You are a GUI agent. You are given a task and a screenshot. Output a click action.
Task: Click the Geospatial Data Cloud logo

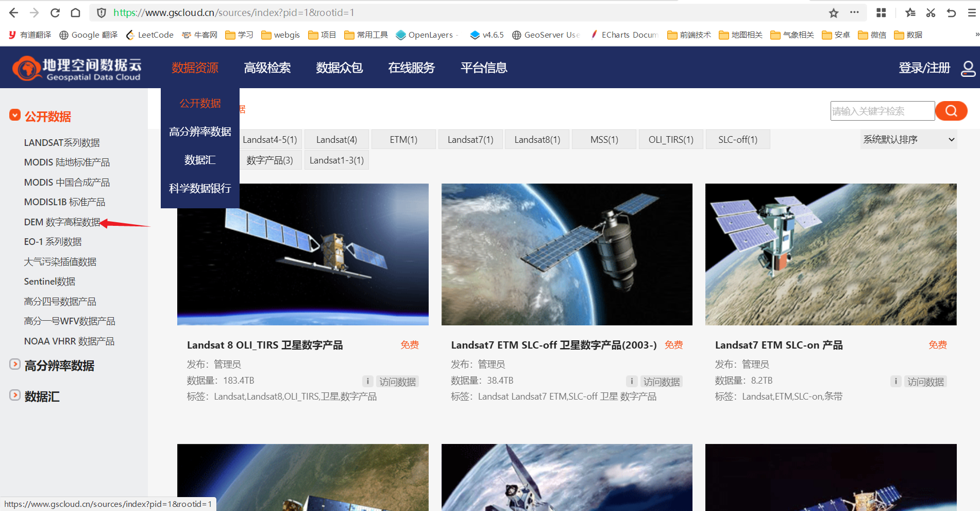(76, 69)
